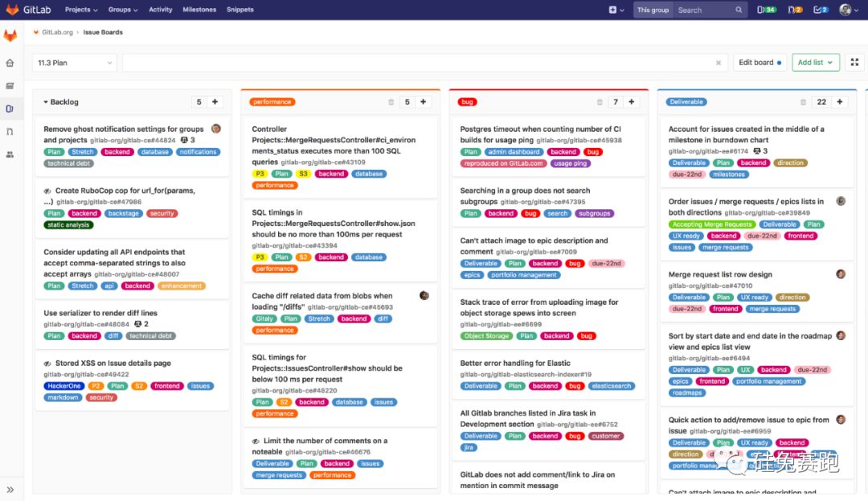Click the orange performance list header label

pyautogui.click(x=272, y=102)
